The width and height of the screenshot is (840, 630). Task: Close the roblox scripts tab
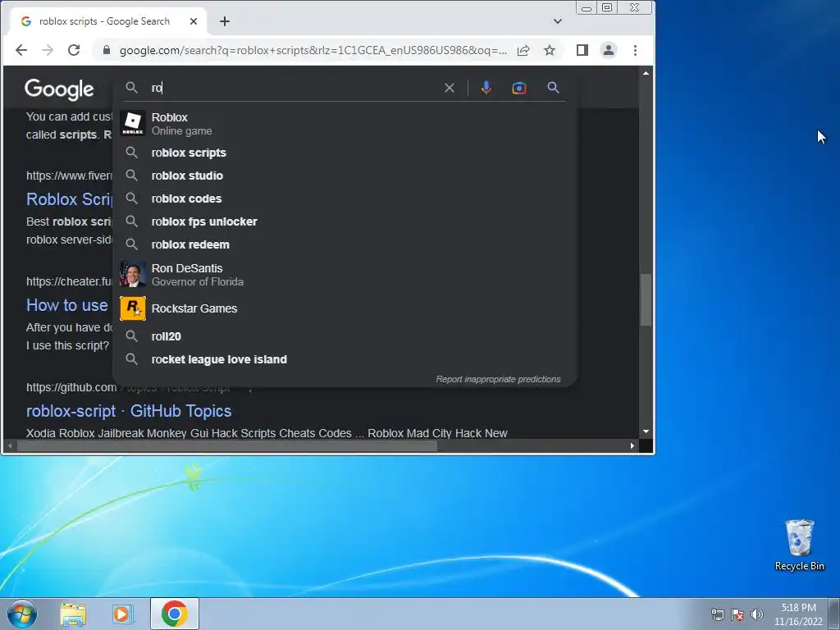click(194, 21)
